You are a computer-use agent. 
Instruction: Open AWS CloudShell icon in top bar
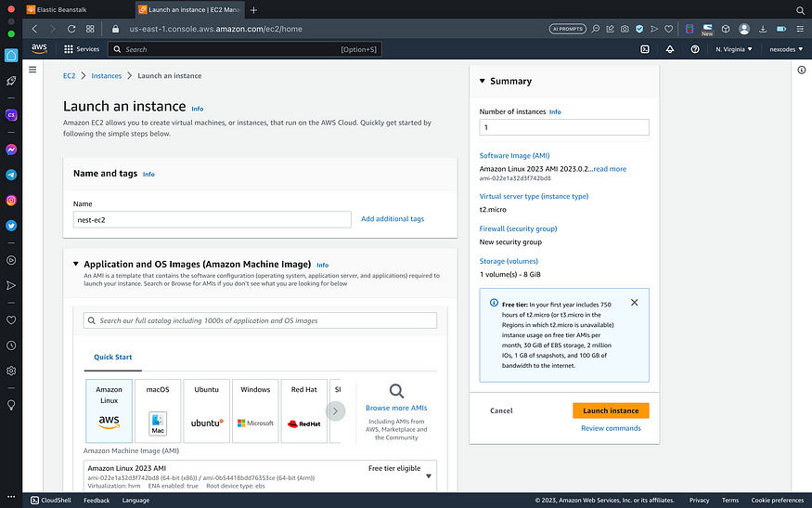pyautogui.click(x=645, y=49)
